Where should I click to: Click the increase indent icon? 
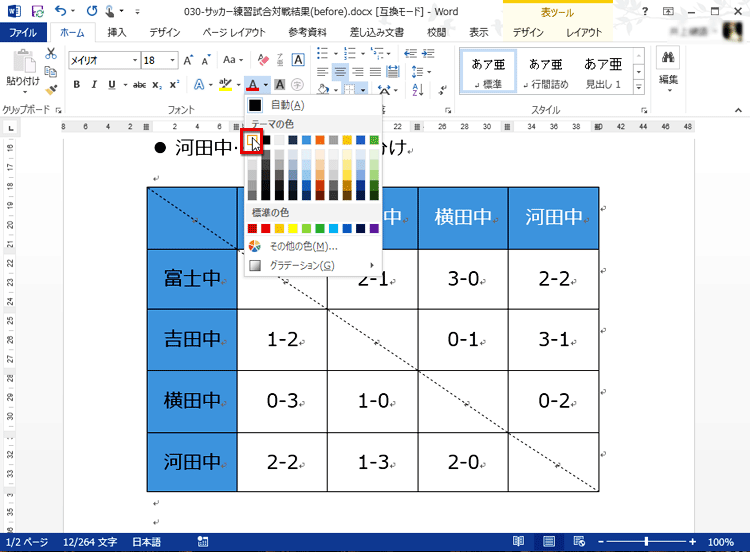point(428,54)
